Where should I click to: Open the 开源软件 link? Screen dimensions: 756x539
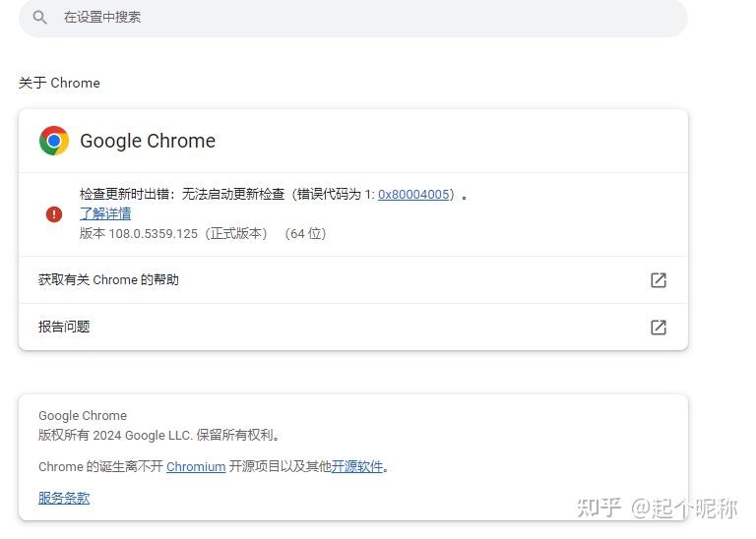point(356,467)
